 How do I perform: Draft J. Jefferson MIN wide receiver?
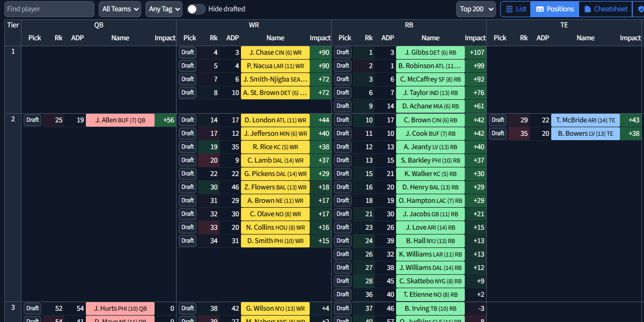pos(188,134)
